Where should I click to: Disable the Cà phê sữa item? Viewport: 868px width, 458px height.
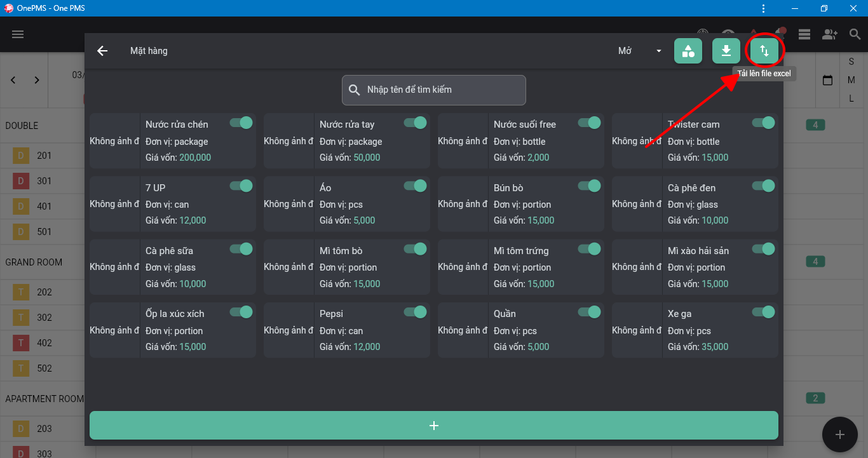tap(241, 249)
